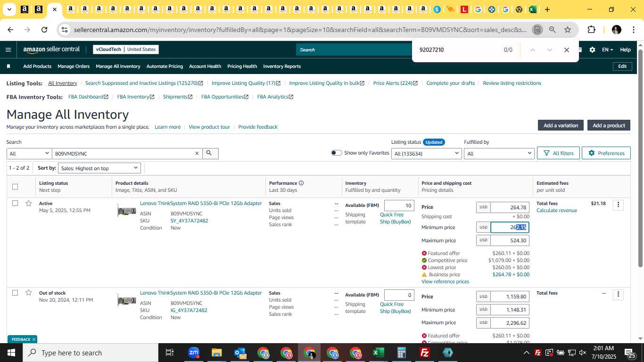Click the amazon seller central logo
644x362 pixels.
coord(51,49)
